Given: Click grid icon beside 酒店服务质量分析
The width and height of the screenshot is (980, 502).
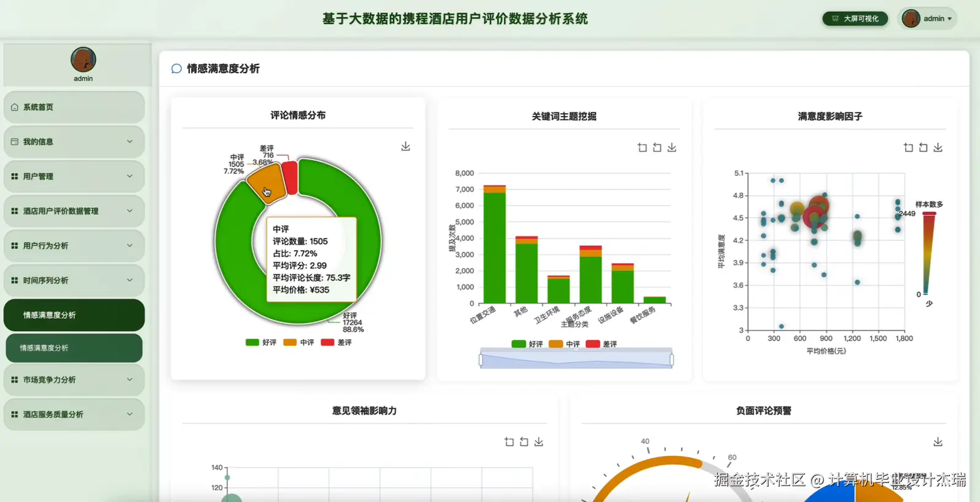Looking at the screenshot, I should 15,414.
